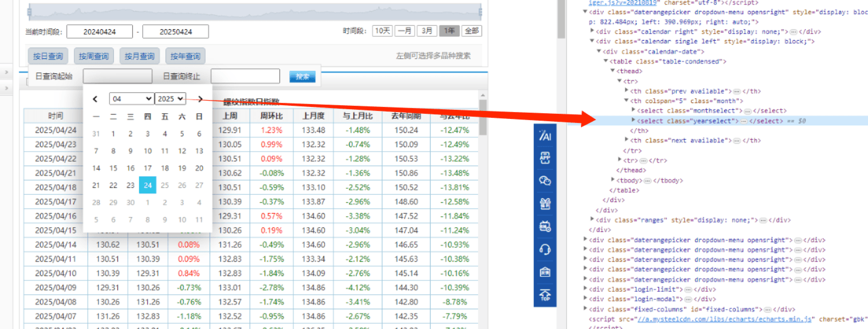Click the right handle of chart range slider
This screenshot has height=329, width=868.
[x=480, y=11]
